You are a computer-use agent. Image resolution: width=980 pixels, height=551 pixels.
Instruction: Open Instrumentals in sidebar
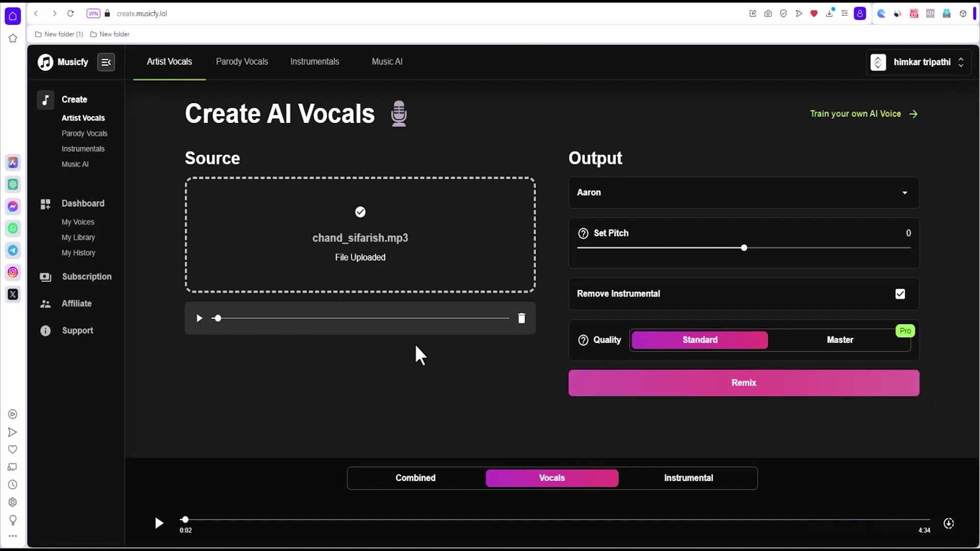point(83,149)
